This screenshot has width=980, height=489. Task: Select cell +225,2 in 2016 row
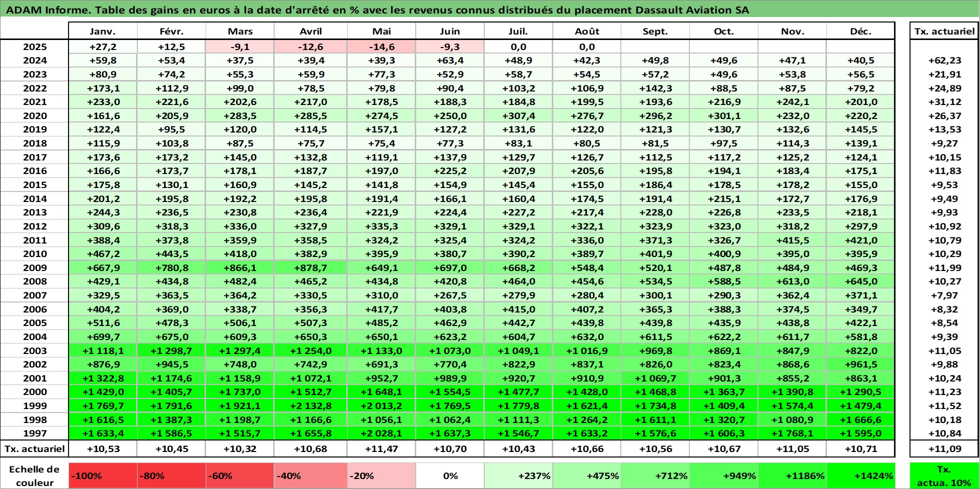click(450, 171)
